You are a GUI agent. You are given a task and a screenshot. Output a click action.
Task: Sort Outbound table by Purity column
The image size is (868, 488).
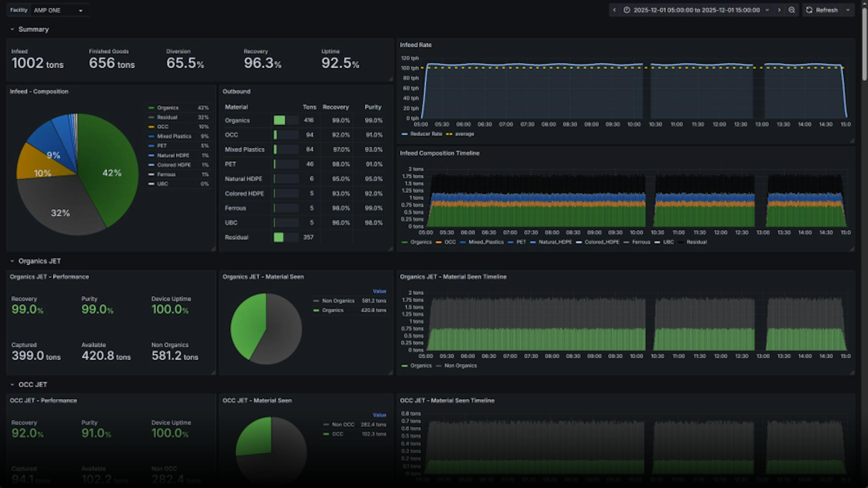[x=373, y=107]
